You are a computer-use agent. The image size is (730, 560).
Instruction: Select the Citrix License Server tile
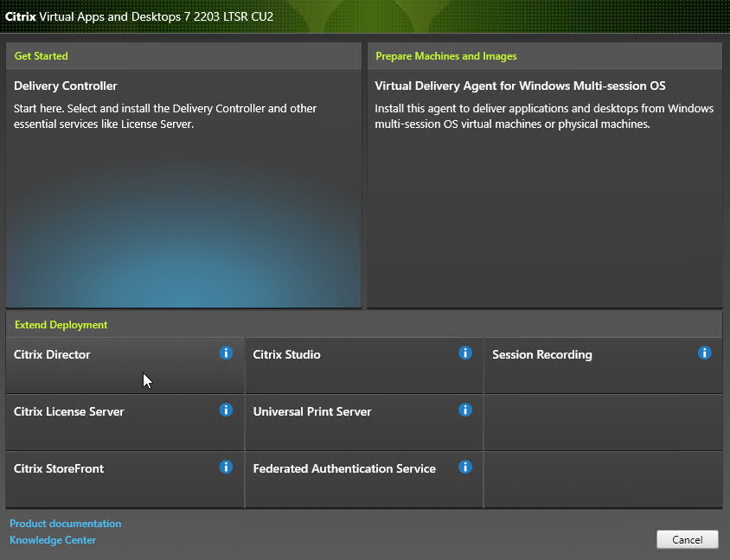pos(125,423)
